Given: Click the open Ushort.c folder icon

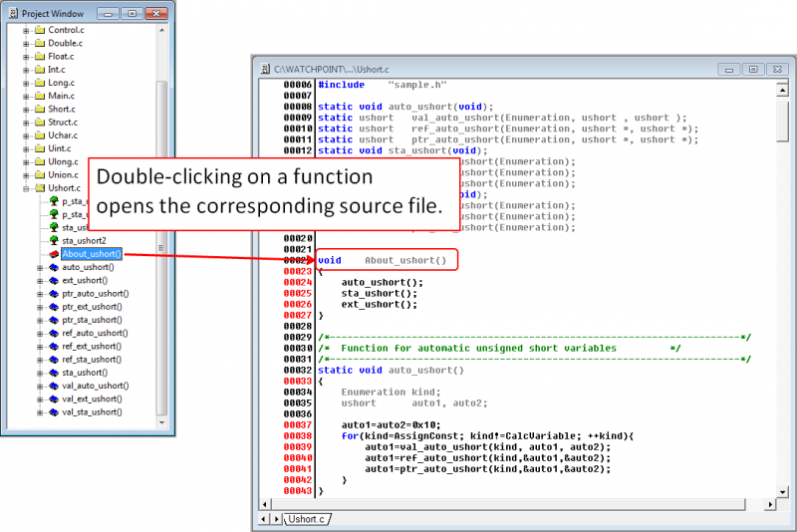Looking at the screenshot, I should pyautogui.click(x=40, y=188).
